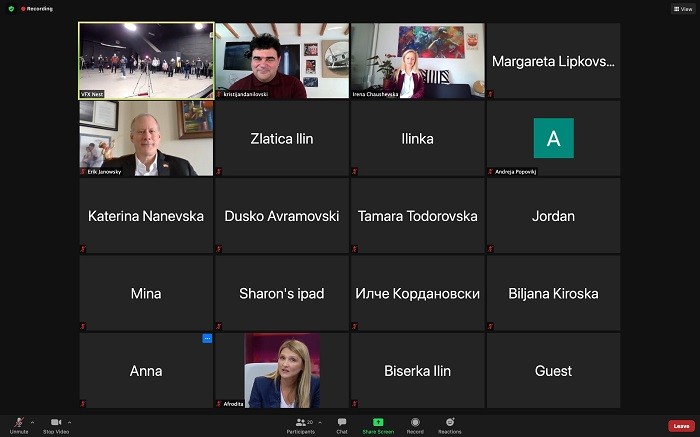Stop your video camera
The height and width of the screenshot is (437, 700).
click(x=56, y=425)
